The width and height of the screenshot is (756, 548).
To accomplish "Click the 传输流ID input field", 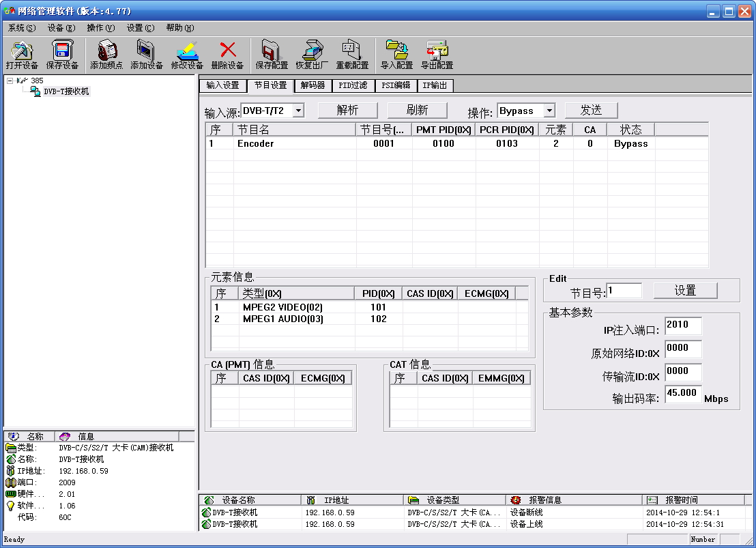I will (683, 372).
